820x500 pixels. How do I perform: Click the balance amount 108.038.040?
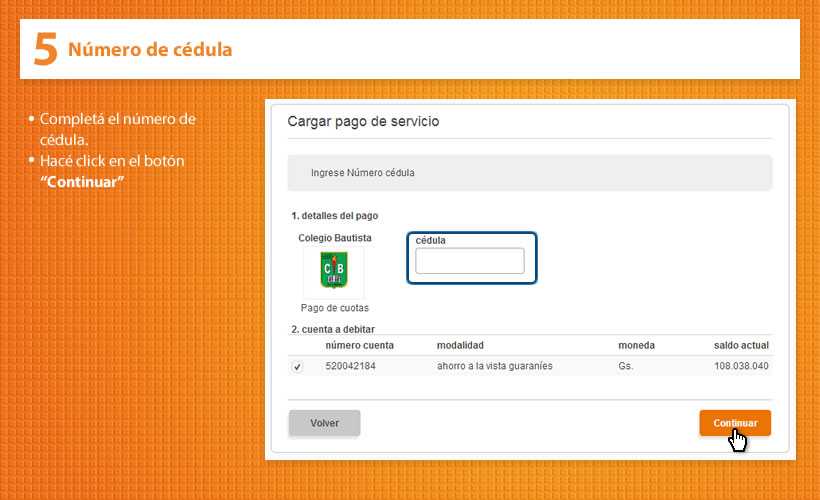[741, 366]
